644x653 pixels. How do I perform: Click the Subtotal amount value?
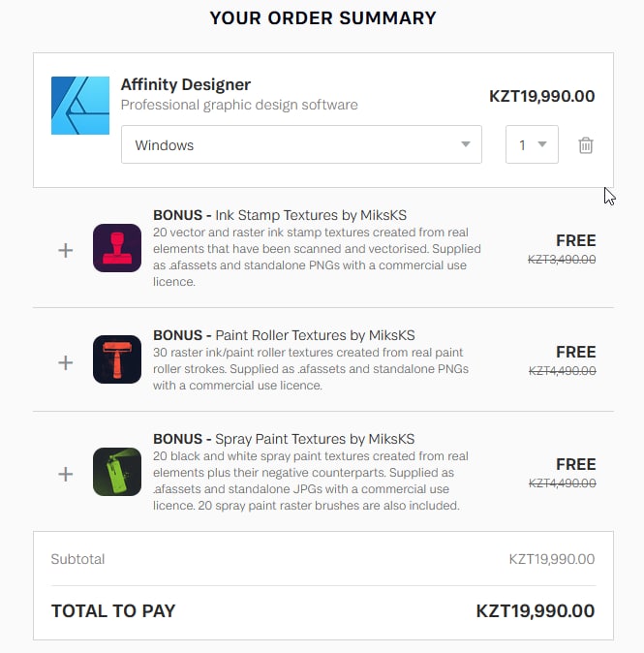coord(552,559)
